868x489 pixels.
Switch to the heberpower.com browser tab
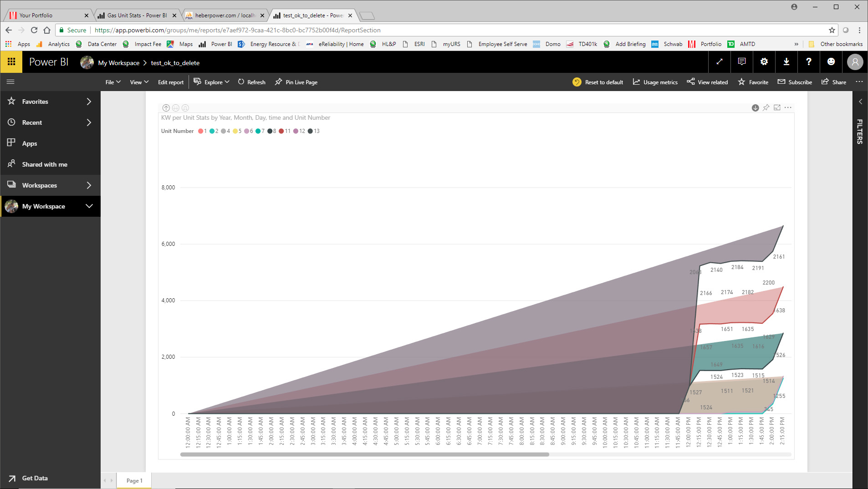click(x=225, y=15)
